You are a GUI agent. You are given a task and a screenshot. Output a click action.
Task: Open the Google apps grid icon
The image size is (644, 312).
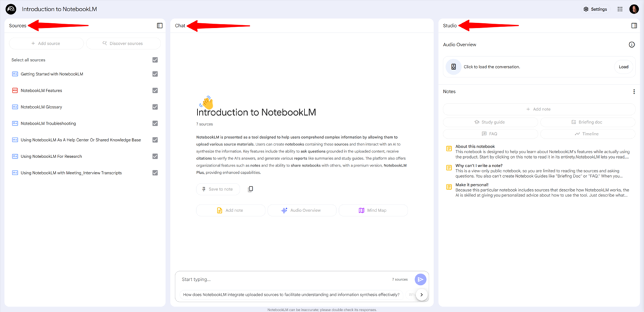(620, 9)
